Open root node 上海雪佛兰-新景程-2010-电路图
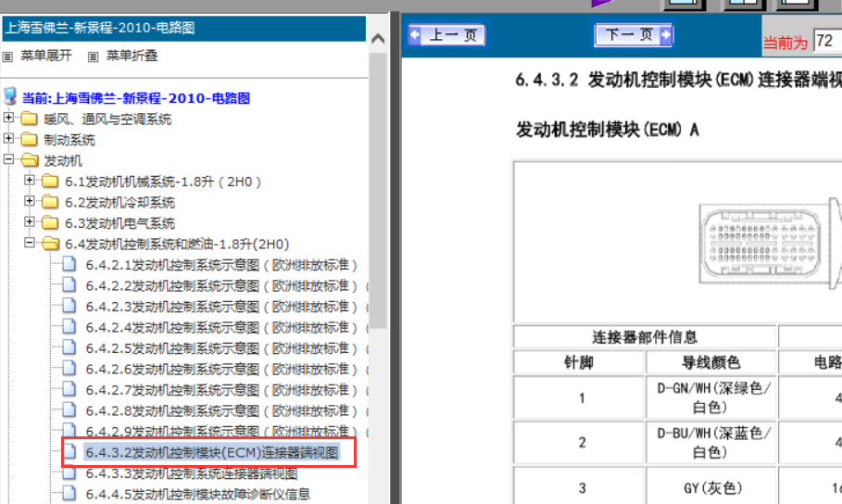 (x=135, y=98)
